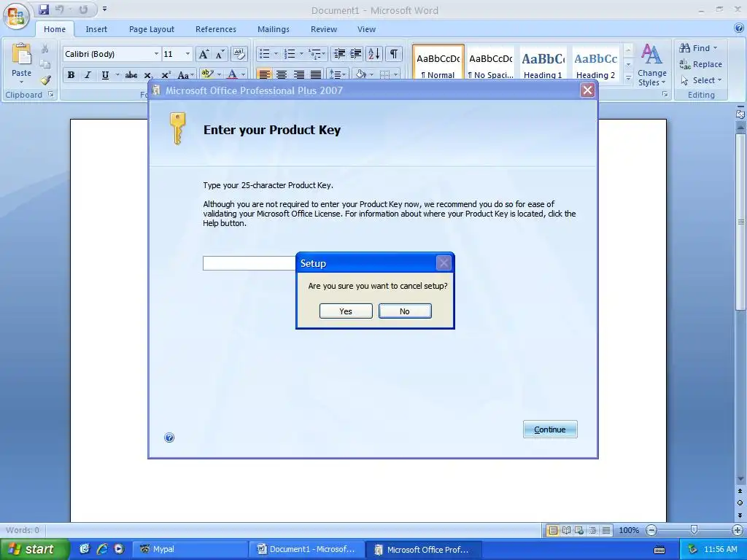Click Decrease Indent icon

click(339, 54)
